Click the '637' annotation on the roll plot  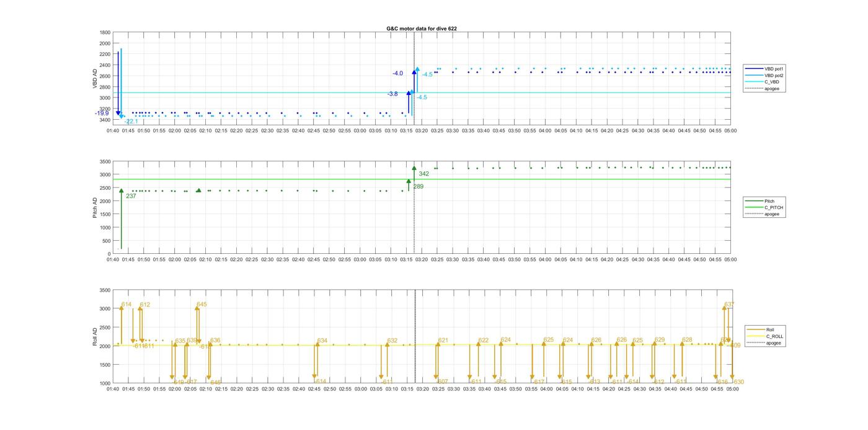point(729,305)
